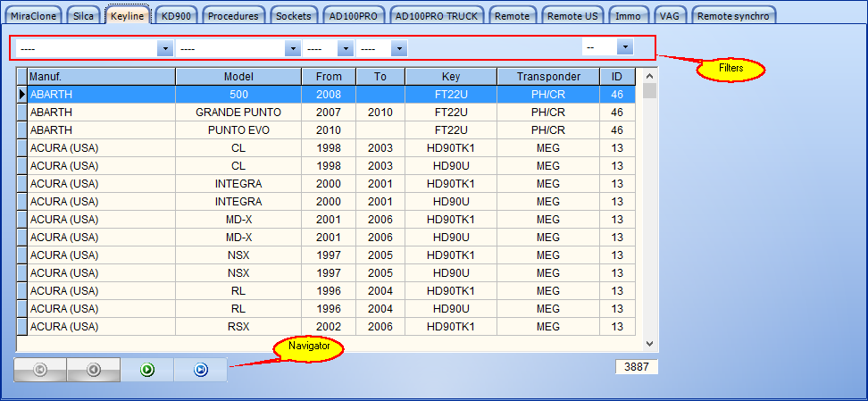Click the 2010 To cell in GRANDE PUNTO row

tap(380, 113)
